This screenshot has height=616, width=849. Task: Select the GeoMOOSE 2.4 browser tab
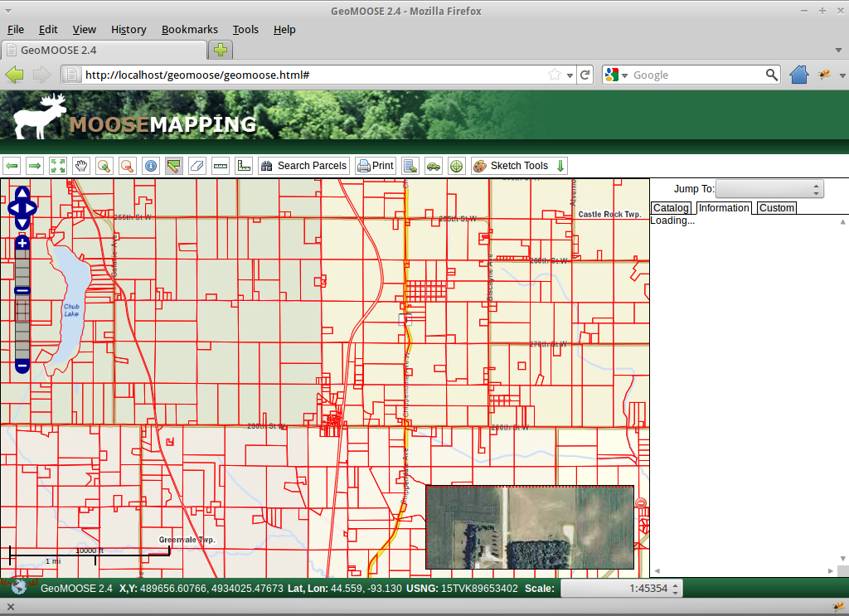point(104,51)
